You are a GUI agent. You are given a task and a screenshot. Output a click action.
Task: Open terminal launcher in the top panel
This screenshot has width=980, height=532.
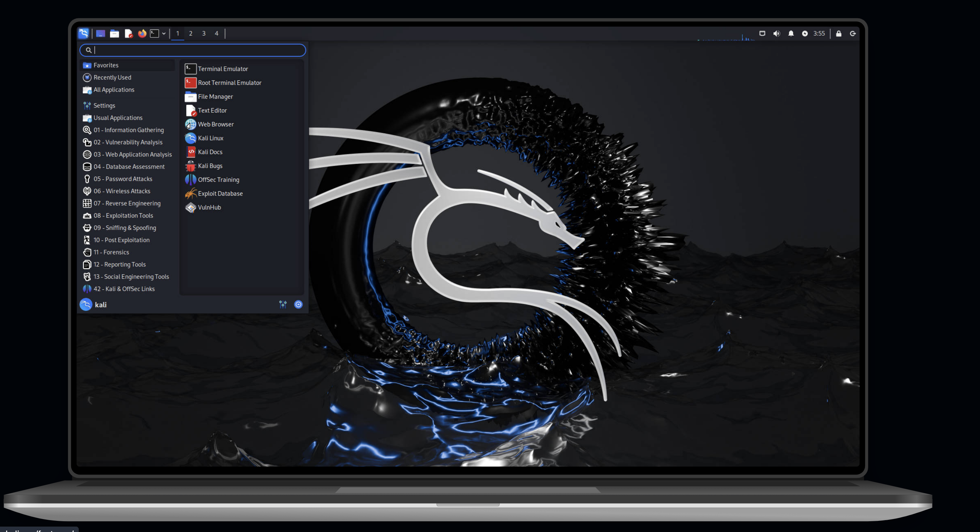click(x=155, y=33)
